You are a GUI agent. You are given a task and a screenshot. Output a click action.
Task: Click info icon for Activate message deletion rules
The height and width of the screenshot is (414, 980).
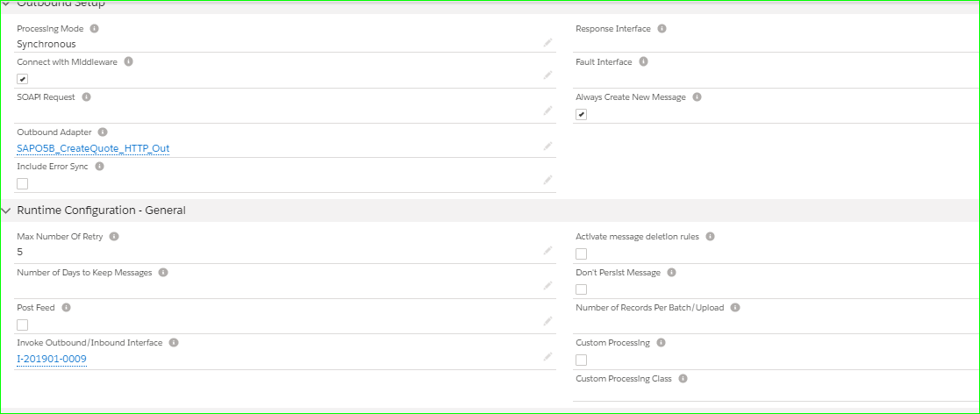point(710,237)
